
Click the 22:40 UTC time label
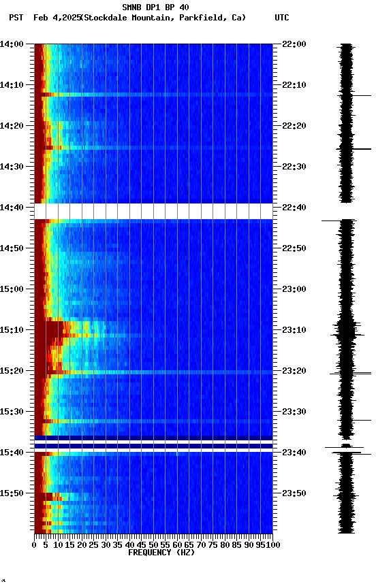[294, 208]
